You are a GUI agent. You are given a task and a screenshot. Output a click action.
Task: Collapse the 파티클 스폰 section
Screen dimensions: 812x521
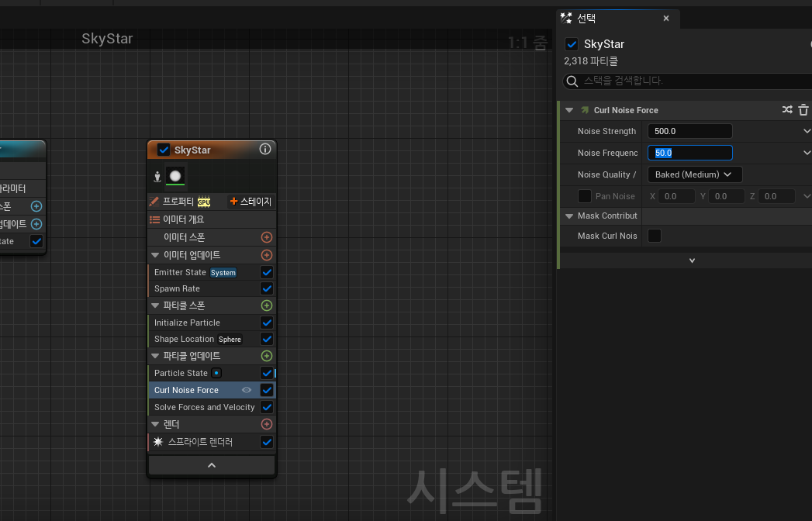(x=155, y=305)
